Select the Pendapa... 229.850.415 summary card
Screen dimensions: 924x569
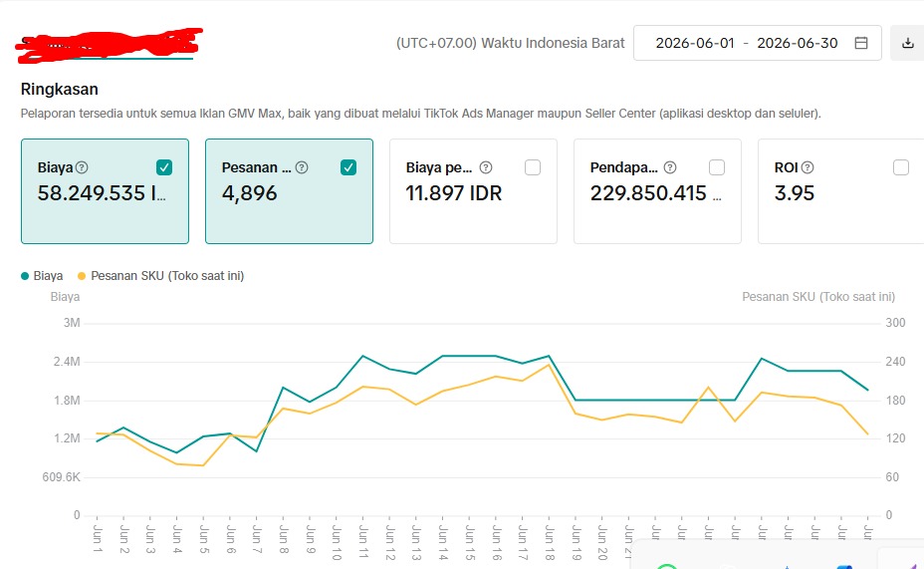tap(657, 191)
